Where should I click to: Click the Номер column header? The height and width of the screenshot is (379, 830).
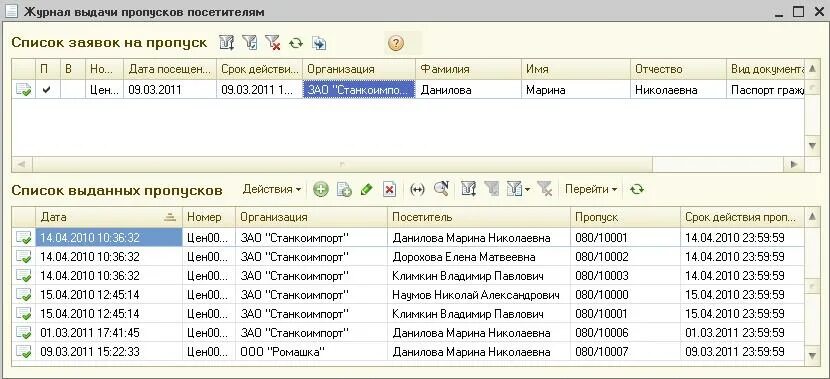pos(209,217)
